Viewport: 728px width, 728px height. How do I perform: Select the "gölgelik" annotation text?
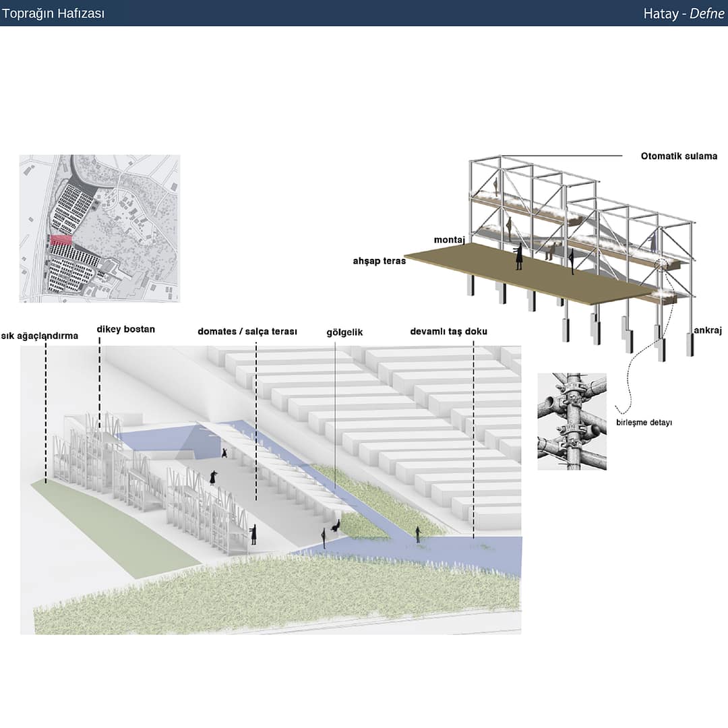tap(344, 332)
